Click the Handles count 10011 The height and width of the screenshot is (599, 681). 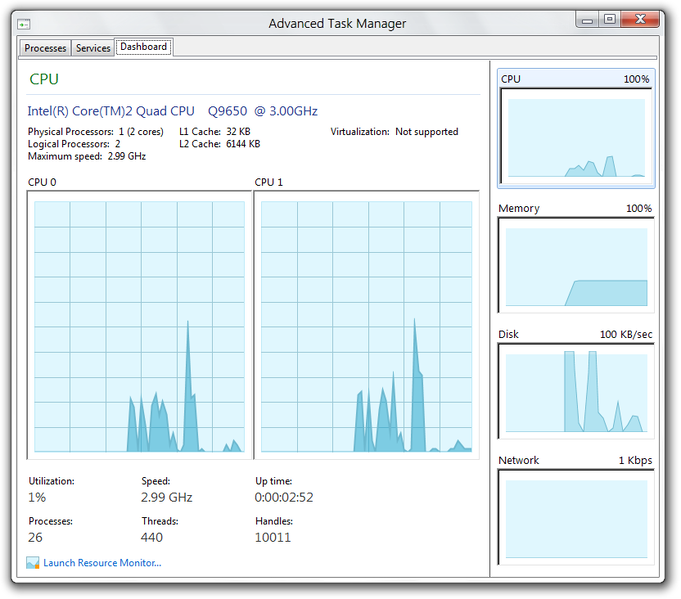coord(273,537)
